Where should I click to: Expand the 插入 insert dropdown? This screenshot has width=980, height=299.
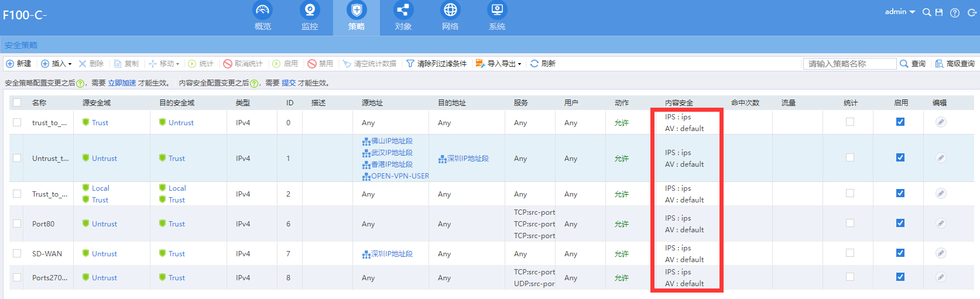point(56,64)
